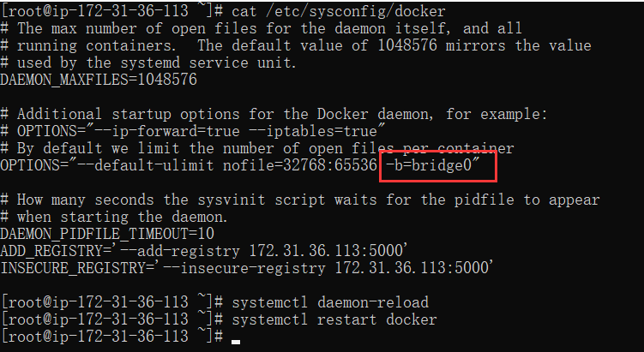Click the 'How many seconds the sysvinit' comment
The height and width of the screenshot is (352, 644).
pos(300,200)
